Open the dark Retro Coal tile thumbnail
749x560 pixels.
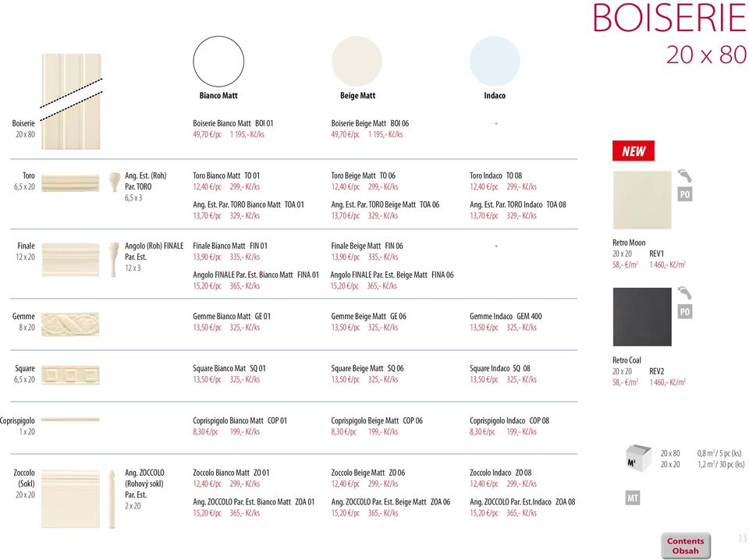click(x=641, y=317)
